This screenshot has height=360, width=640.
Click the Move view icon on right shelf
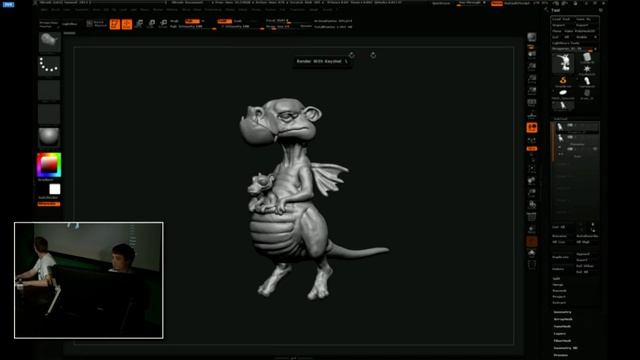coord(531,180)
